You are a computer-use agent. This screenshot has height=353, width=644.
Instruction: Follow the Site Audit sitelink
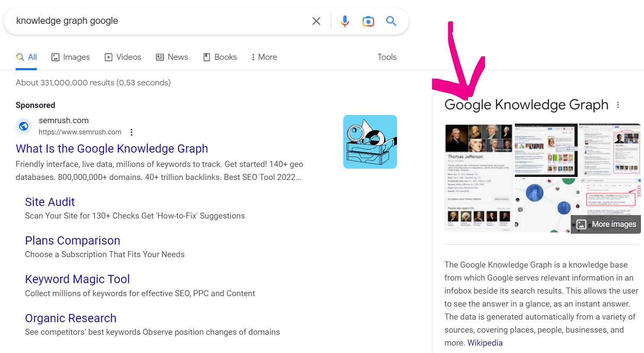tap(50, 202)
